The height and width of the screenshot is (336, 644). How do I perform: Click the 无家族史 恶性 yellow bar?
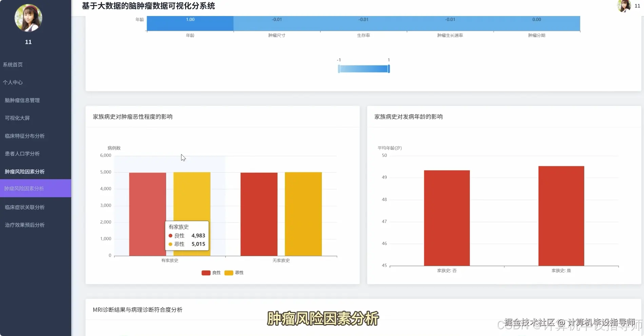303,214
